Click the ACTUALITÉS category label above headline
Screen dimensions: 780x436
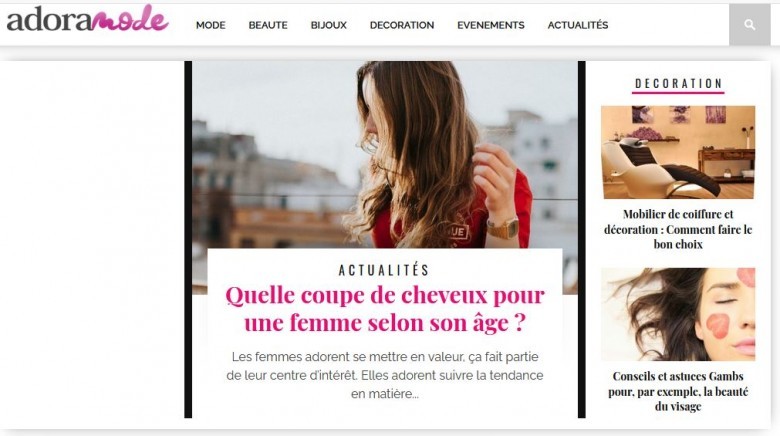(384, 270)
